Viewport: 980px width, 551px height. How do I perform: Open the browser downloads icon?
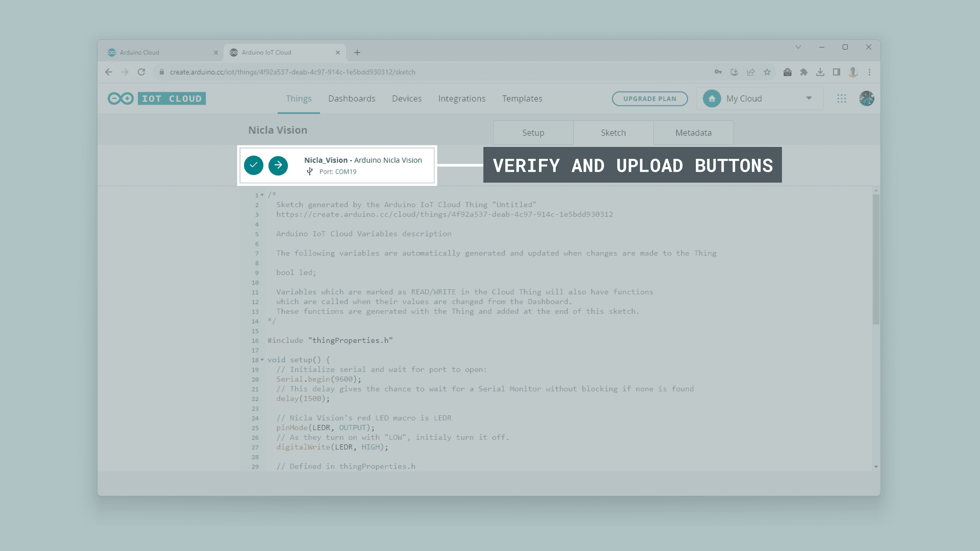point(820,72)
